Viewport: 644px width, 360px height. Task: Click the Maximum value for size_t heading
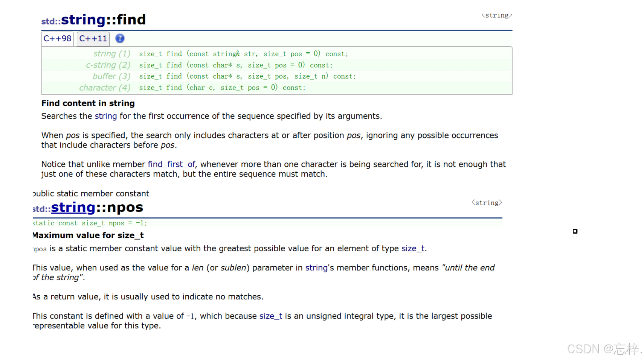click(x=88, y=235)
